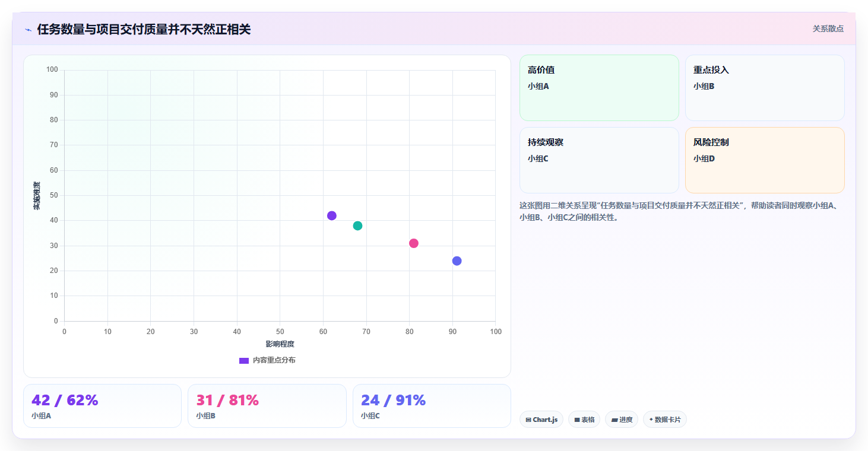Click the 表格 tag chip

pos(584,420)
